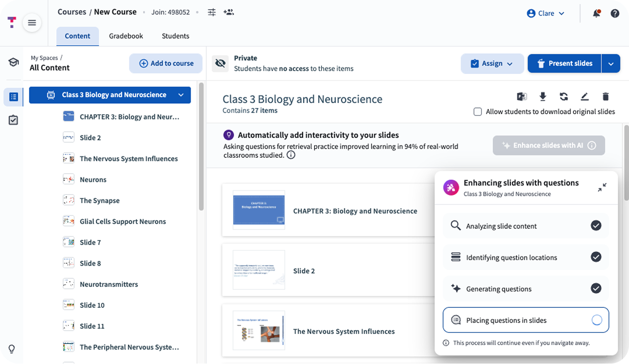Click the Add to course button
The image size is (629, 364).
click(166, 63)
